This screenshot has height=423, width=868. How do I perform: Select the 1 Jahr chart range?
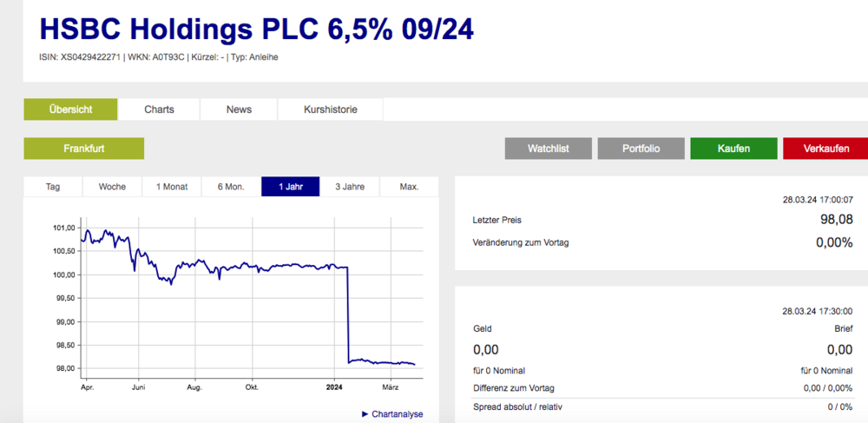291,187
